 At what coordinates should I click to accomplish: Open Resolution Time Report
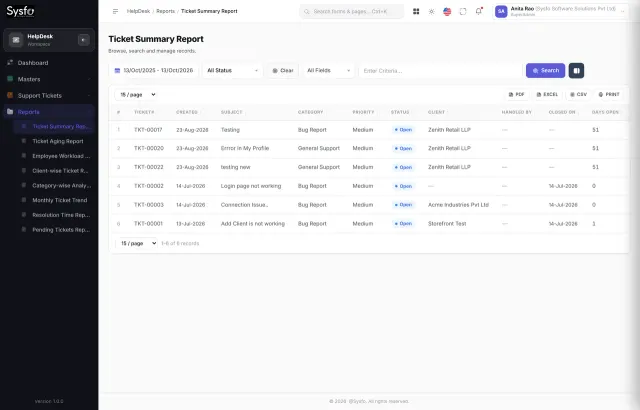54,215
